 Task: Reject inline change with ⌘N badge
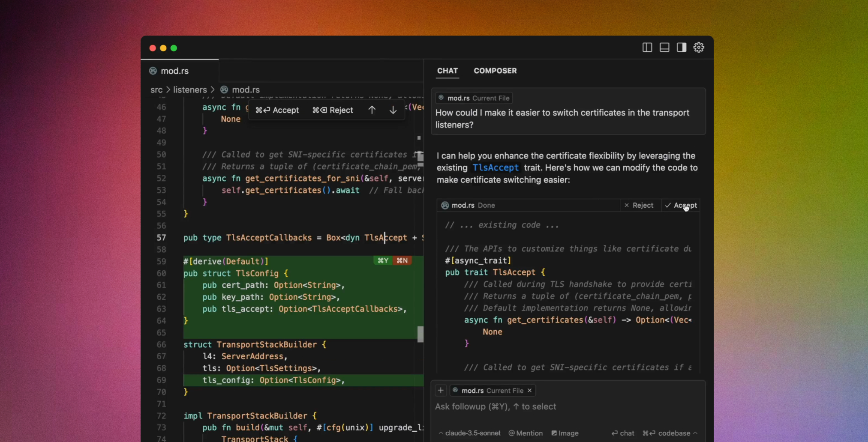click(402, 260)
